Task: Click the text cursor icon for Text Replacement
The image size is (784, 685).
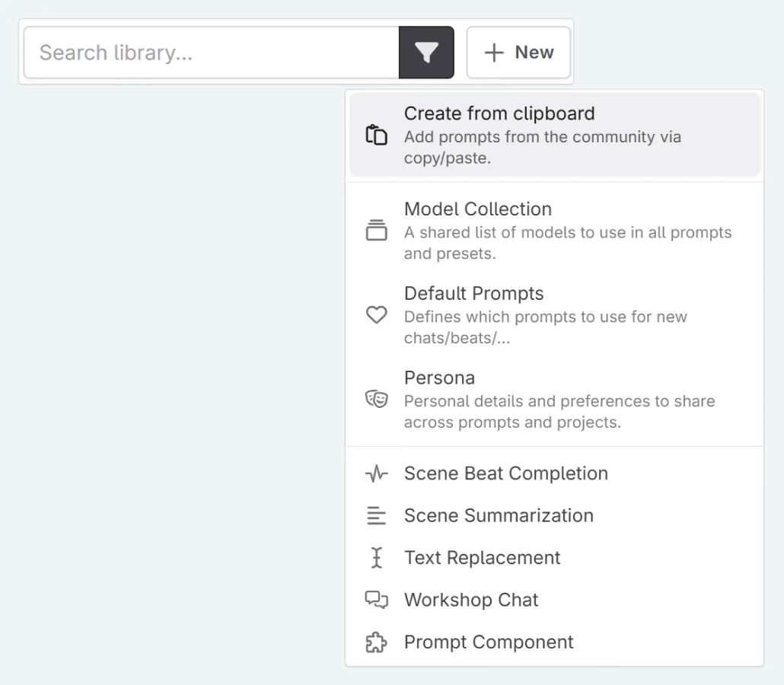Action: tap(377, 558)
